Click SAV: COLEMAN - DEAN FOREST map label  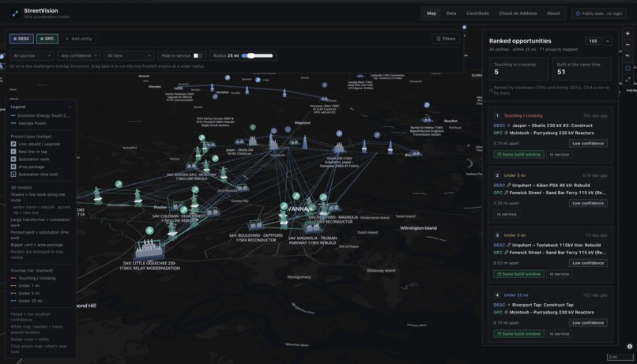(x=179, y=218)
